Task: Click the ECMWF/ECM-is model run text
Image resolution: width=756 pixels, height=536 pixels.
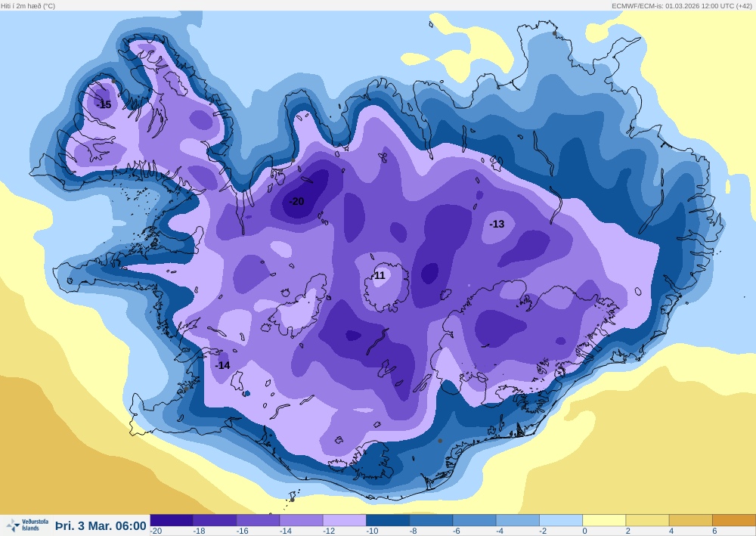Action: click(682, 6)
